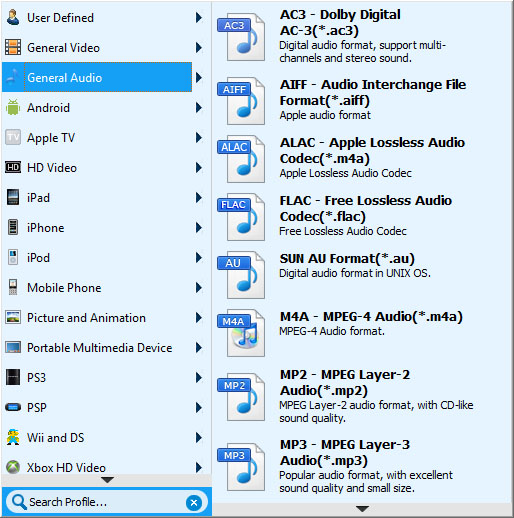Viewport: 514px width, 518px height.
Task: Expand the General Video submenu arrow
Action: coord(199,47)
